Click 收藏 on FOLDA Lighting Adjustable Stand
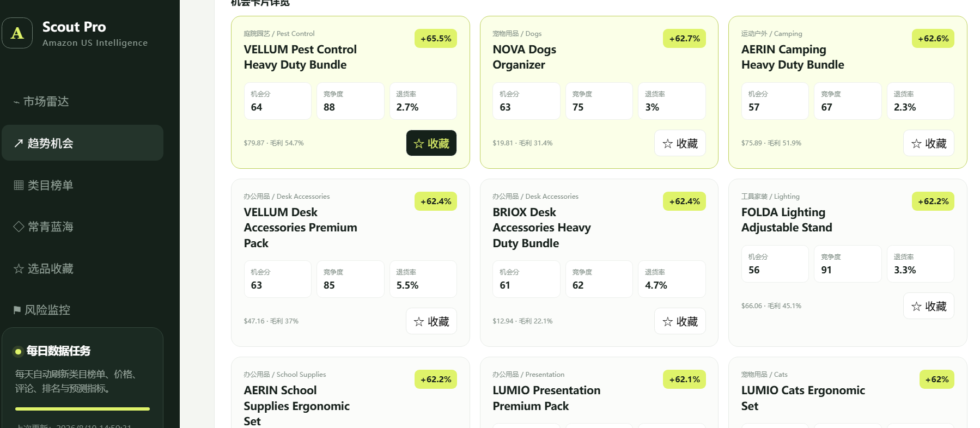 point(929,306)
